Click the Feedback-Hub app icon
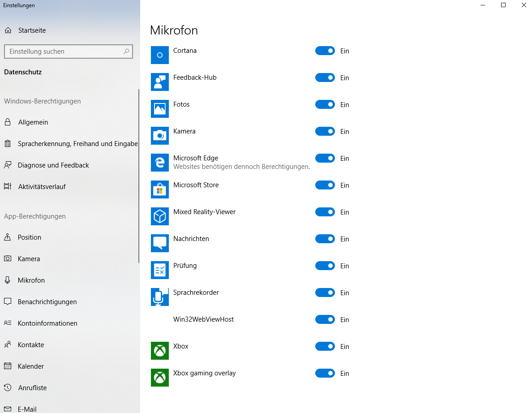The height and width of the screenshot is (413, 532). (x=159, y=82)
